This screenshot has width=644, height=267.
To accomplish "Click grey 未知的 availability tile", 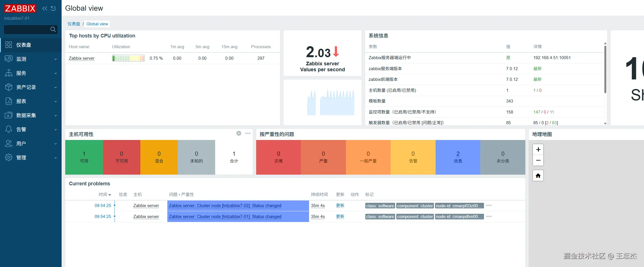I will click(196, 157).
